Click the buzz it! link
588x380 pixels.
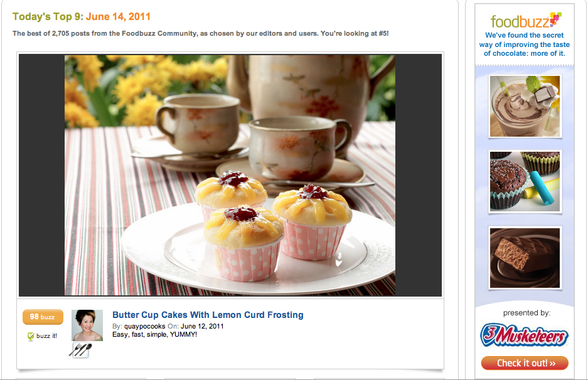point(46,335)
